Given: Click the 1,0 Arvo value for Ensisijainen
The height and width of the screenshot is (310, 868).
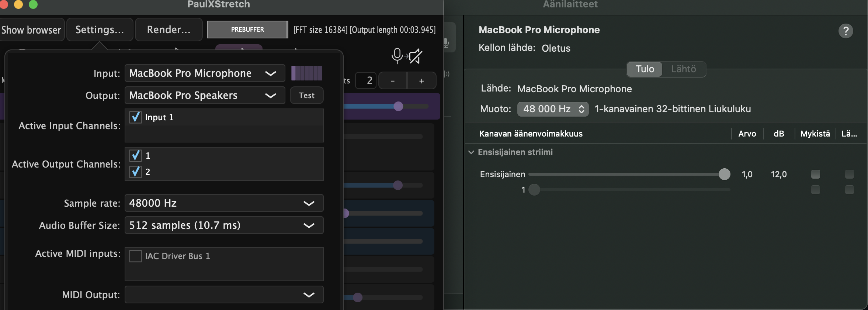Looking at the screenshot, I should tap(747, 174).
